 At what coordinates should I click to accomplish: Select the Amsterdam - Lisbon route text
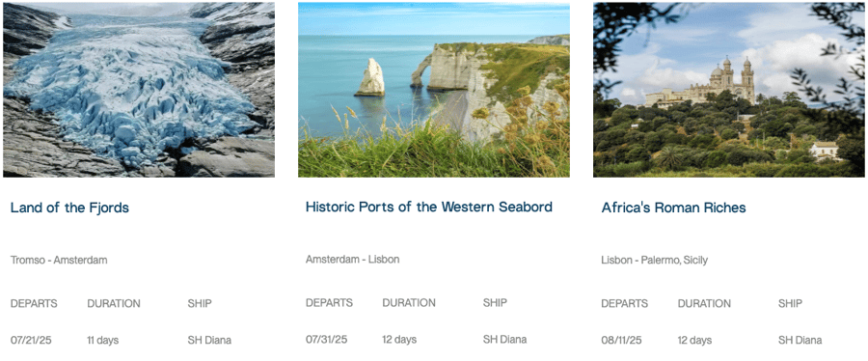352,259
